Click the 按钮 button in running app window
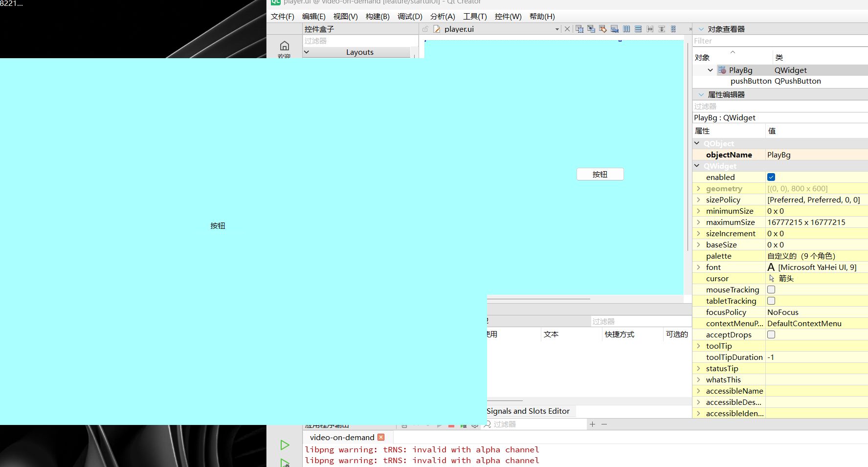The width and height of the screenshot is (868, 467). pyautogui.click(x=218, y=225)
